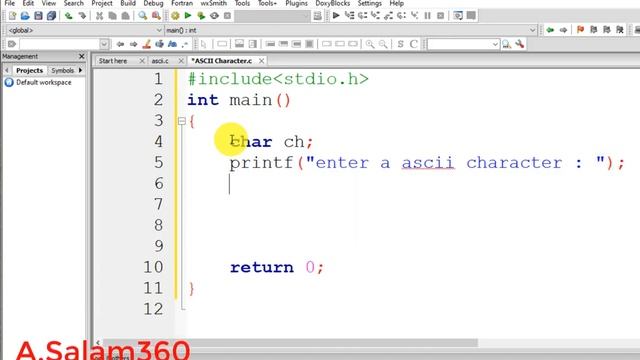The image size is (640, 360).
Task: Open the search text combo box arrow
Action: [x=104, y=44]
